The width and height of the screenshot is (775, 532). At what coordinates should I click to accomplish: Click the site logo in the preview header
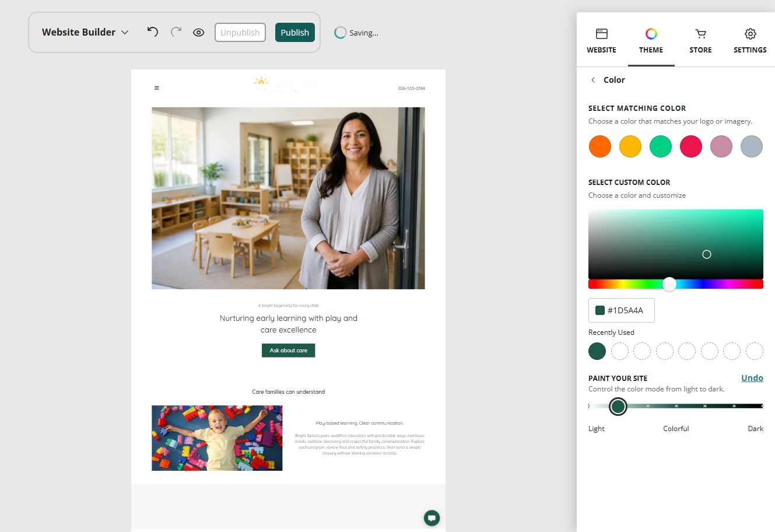[x=286, y=85]
